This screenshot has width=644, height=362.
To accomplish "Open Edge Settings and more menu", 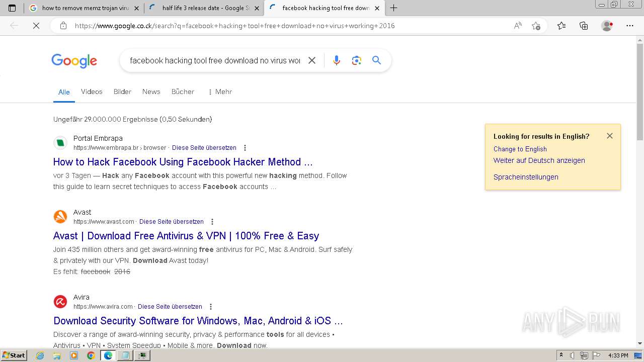I will click(x=630, y=26).
